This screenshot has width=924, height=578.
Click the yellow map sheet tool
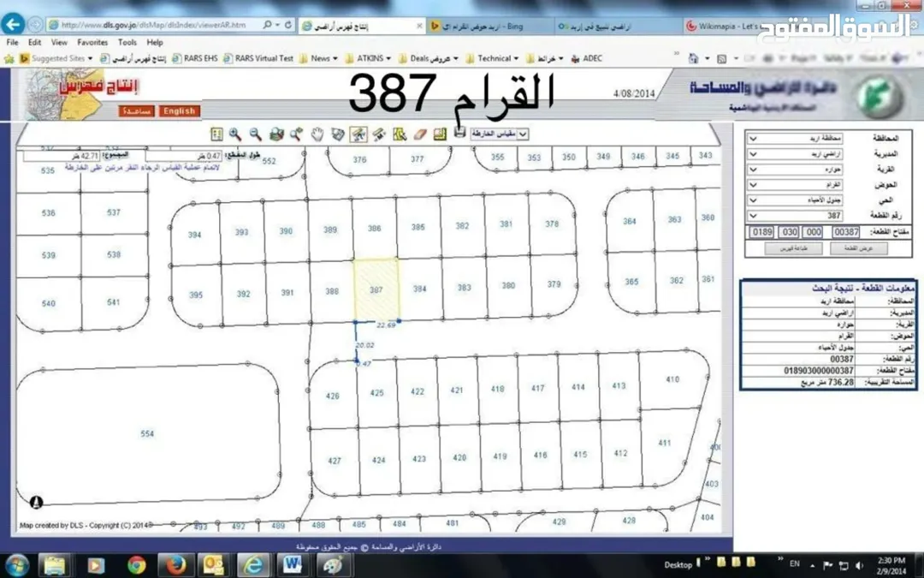tap(440, 134)
